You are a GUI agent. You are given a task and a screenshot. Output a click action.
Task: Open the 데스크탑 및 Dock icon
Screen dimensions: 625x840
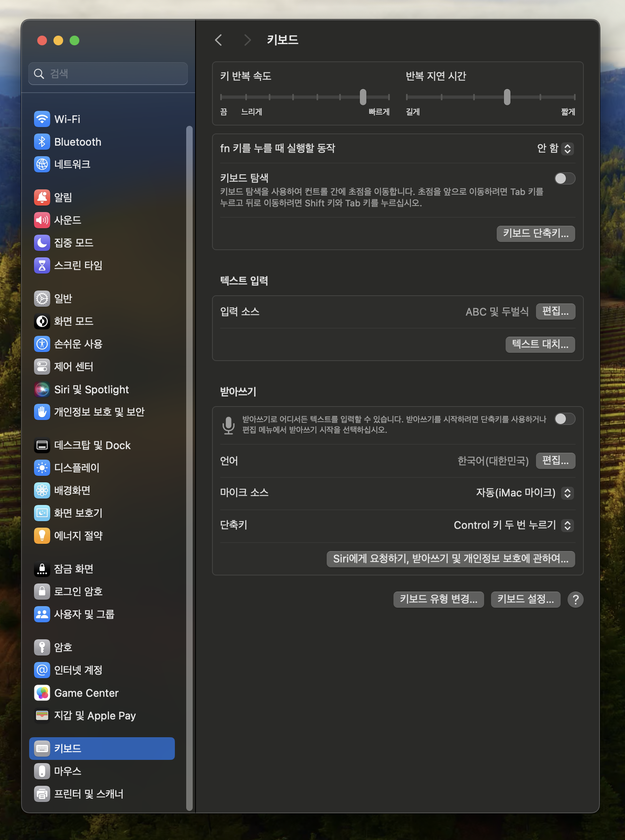coord(42,445)
